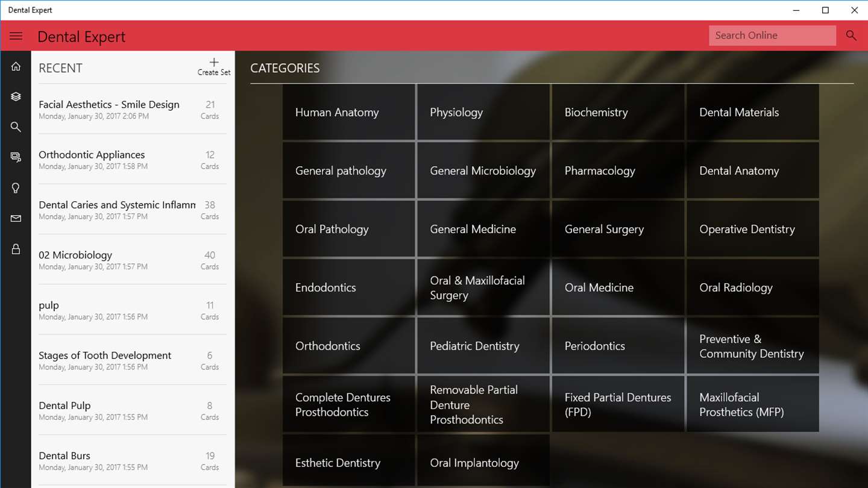Viewport: 868px width, 488px height.
Task: Select Complete Dentures Prosthodontics category
Action: click(348, 404)
